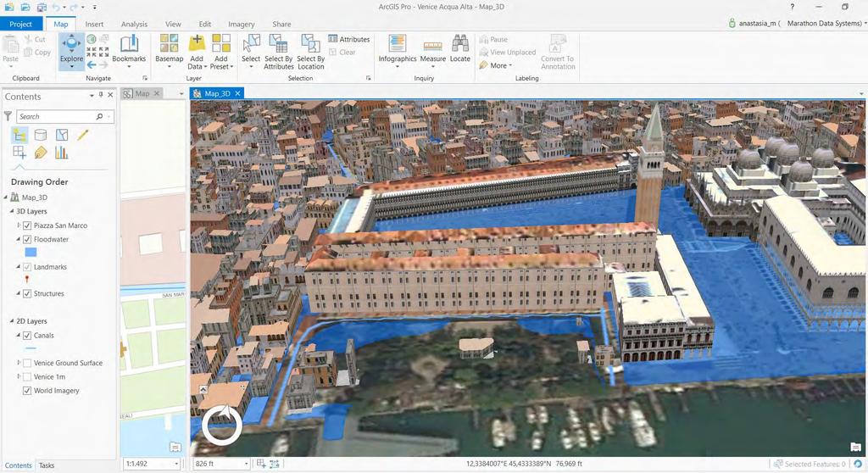868x473 pixels.
Task: Enable the Venice Ground Surface layer
Action: pyautogui.click(x=26, y=364)
